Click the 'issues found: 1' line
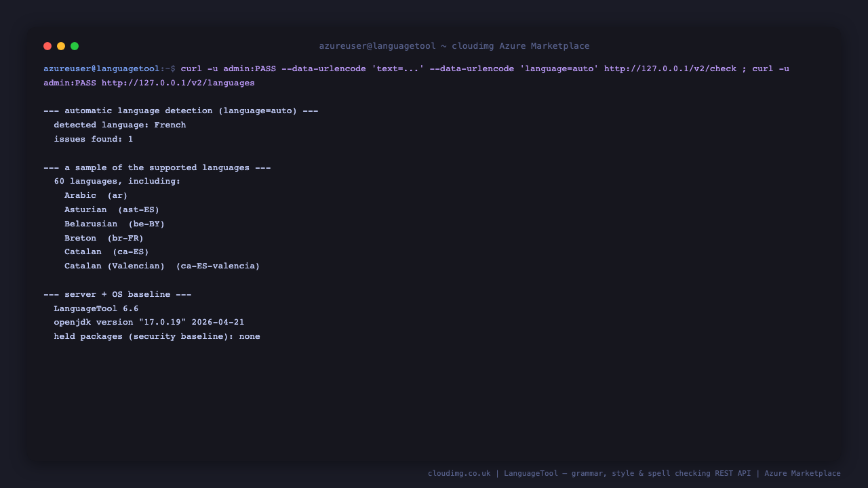The width and height of the screenshot is (868, 488). (94, 139)
